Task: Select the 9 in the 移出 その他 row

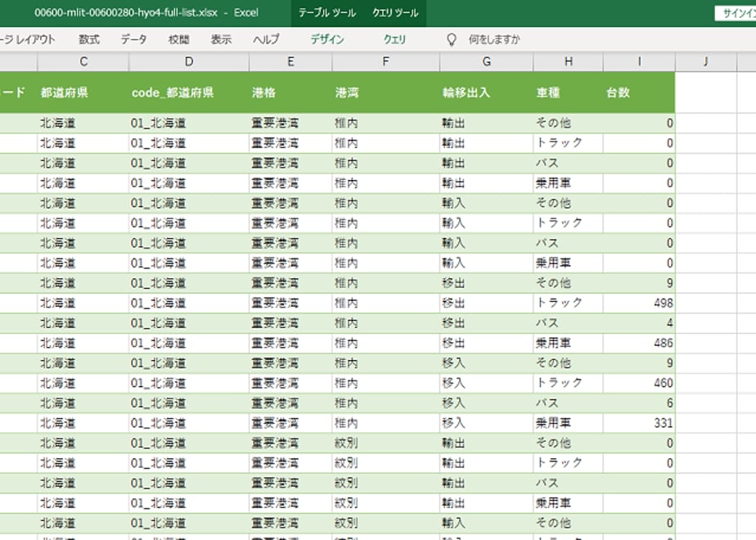Action: (639, 283)
